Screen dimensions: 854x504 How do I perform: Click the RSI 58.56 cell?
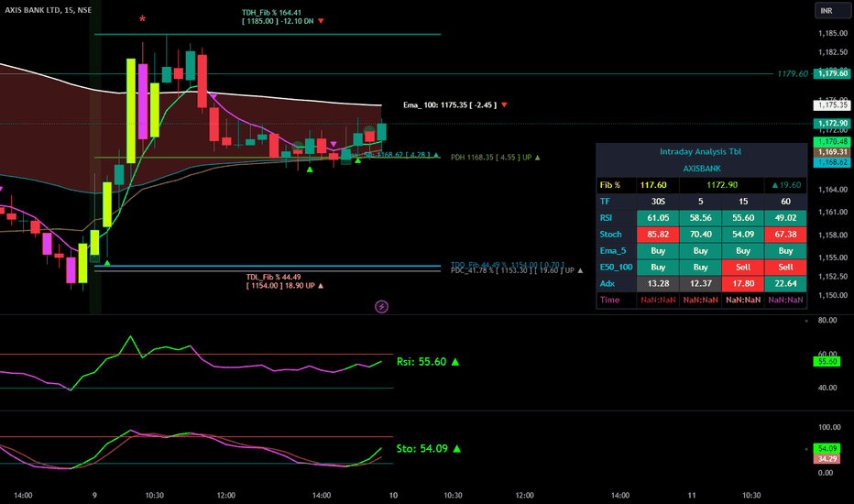coord(700,218)
